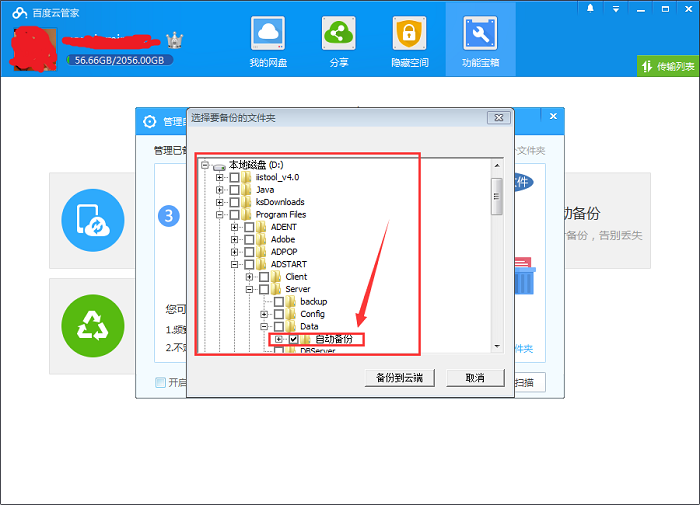The height and width of the screenshot is (505, 700).
Task: Open 功能宝箱 toolbox icon
Action: click(480, 33)
